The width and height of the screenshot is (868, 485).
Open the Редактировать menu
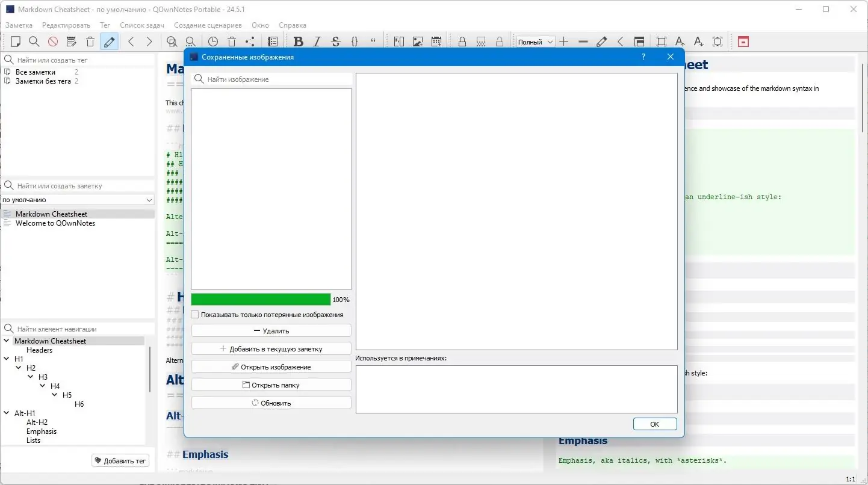tap(66, 25)
